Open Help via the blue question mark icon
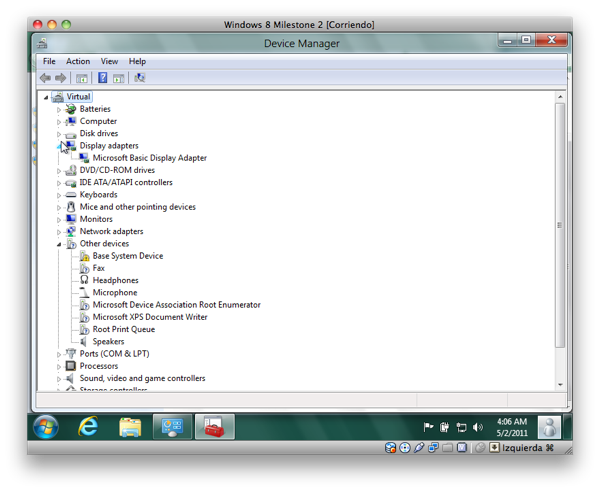The height and width of the screenshot is (492, 600). tap(103, 78)
